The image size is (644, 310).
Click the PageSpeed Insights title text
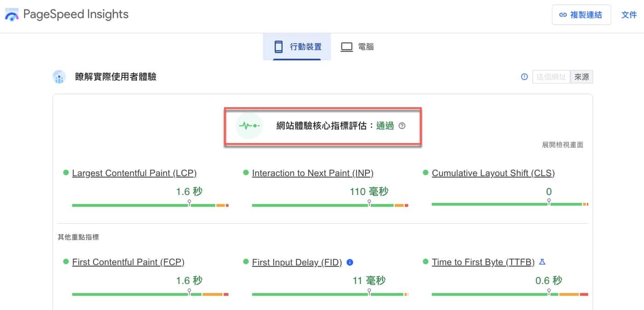76,15
